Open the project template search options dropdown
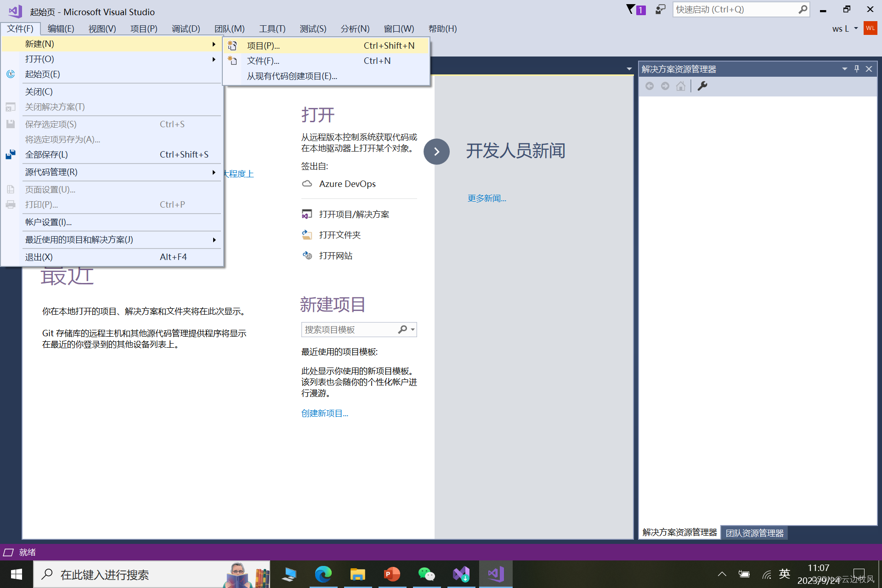The height and width of the screenshot is (588, 882). [x=413, y=330]
